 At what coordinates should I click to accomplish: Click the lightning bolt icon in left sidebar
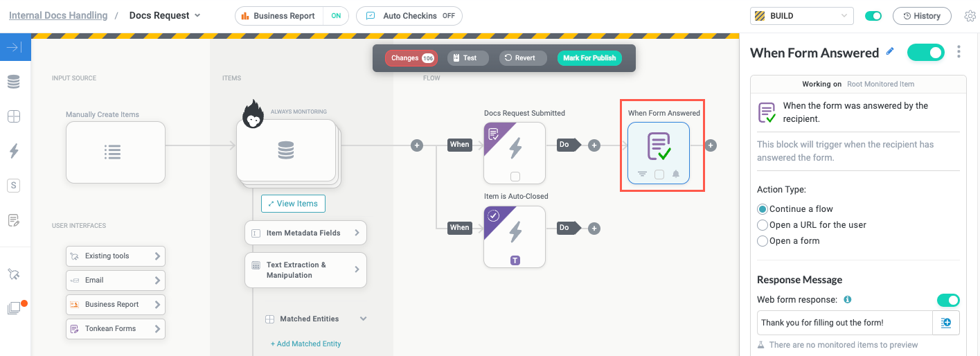14,150
